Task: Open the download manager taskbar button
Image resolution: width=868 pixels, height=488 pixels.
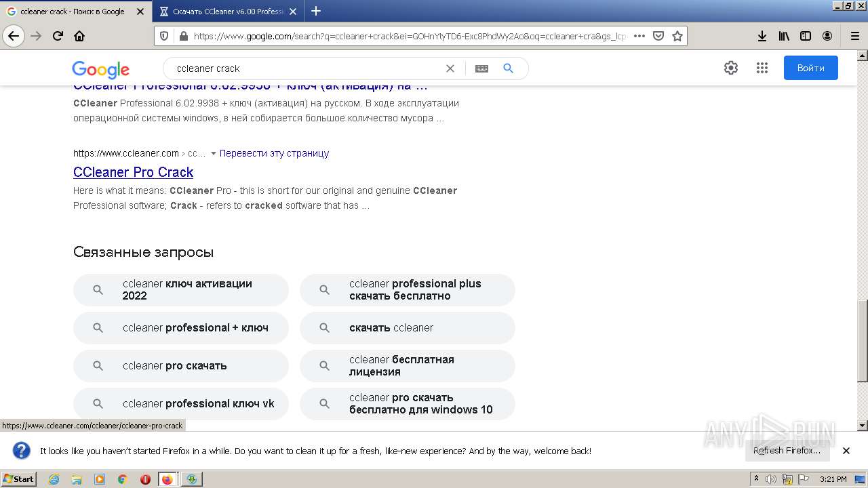Action: 192,479
